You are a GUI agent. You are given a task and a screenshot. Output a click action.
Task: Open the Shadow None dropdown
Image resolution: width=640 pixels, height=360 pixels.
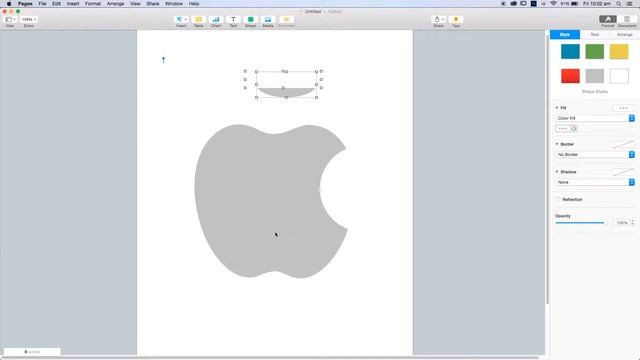click(x=595, y=182)
